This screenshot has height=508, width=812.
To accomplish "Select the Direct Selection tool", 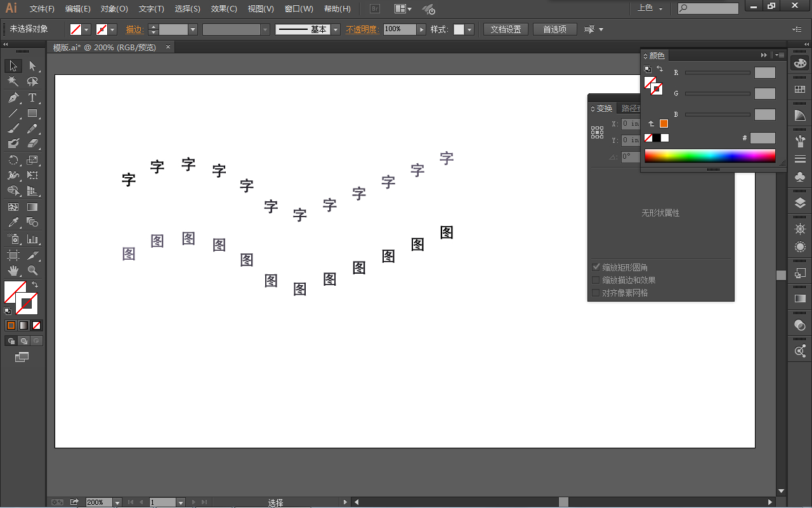I will tap(32, 66).
